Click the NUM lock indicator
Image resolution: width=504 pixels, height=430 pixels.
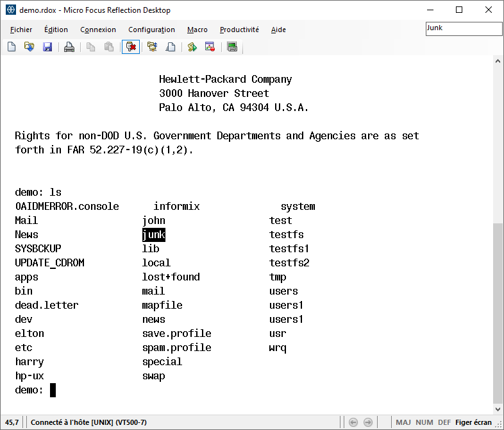point(424,422)
